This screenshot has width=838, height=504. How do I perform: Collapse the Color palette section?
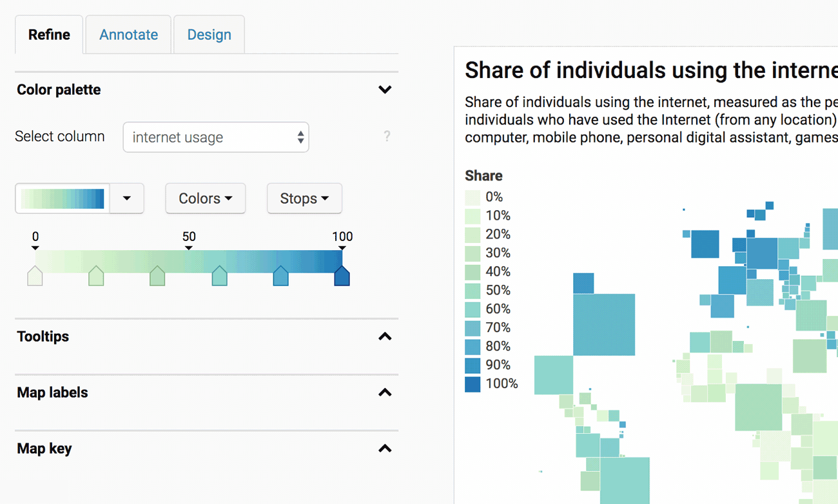coord(385,90)
